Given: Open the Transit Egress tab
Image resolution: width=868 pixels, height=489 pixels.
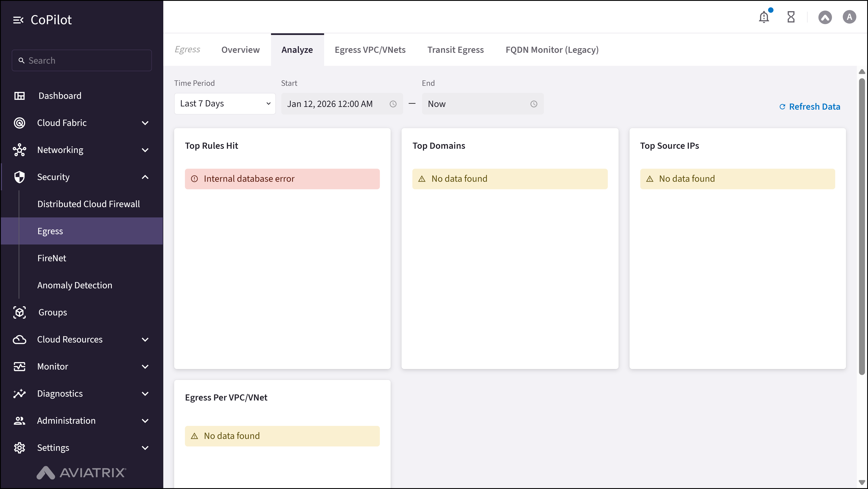Looking at the screenshot, I should (x=455, y=50).
